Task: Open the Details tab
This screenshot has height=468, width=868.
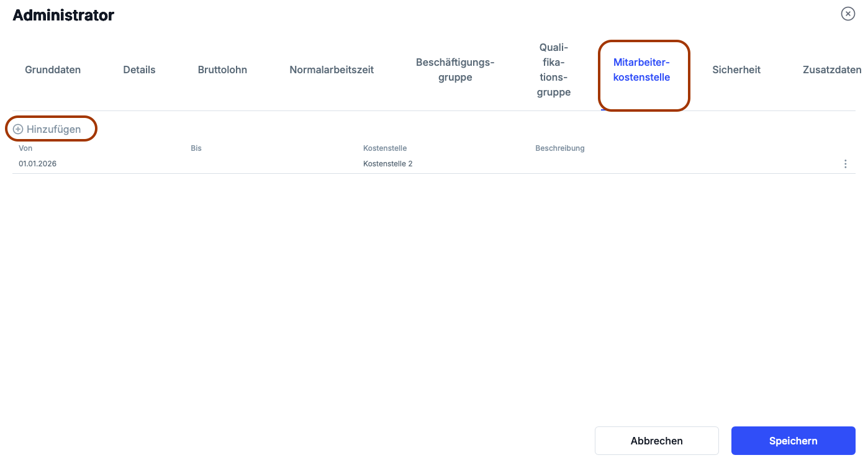Action: [139, 70]
